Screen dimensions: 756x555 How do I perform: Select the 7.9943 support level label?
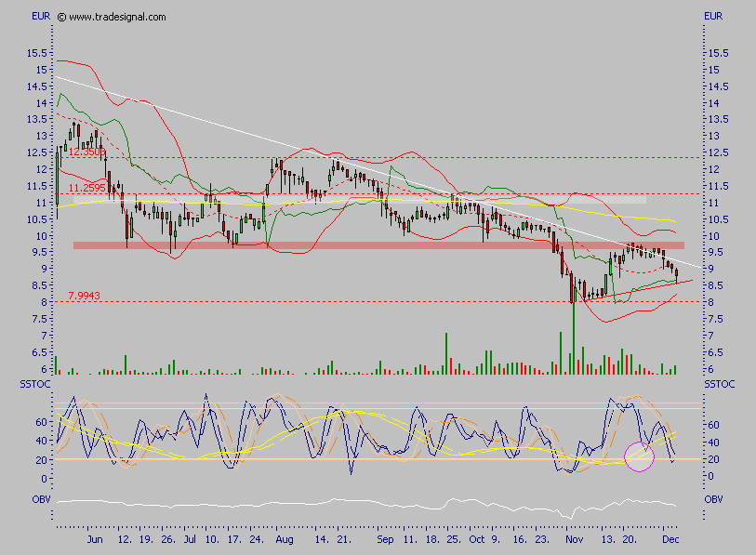coord(84,296)
